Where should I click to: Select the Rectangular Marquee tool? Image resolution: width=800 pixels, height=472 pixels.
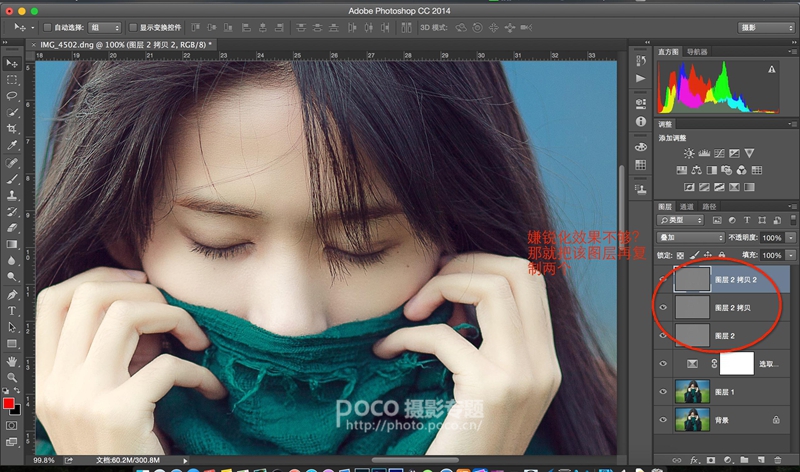[12, 79]
